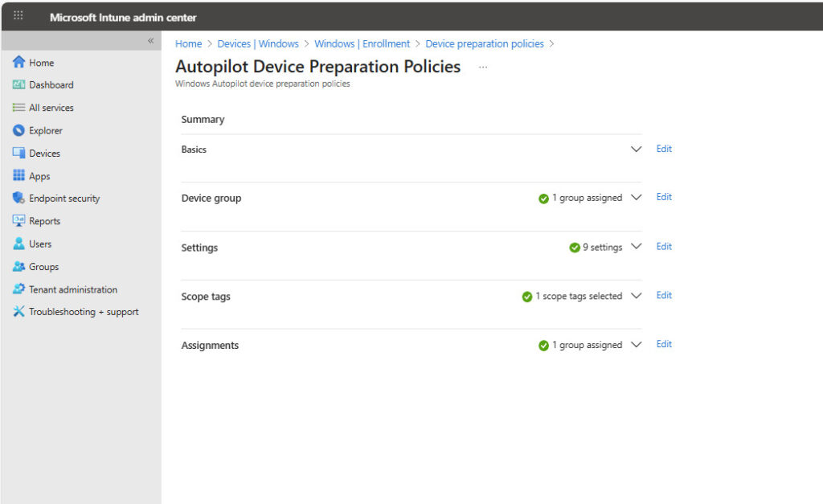Open Tenant administration in the sidebar
The width and height of the screenshot is (823, 504).
point(73,289)
